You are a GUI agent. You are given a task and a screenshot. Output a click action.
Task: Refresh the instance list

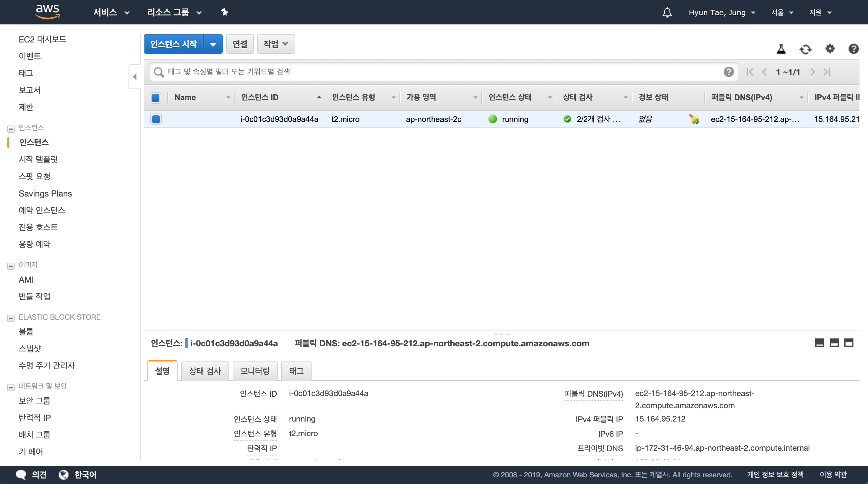[x=805, y=49]
